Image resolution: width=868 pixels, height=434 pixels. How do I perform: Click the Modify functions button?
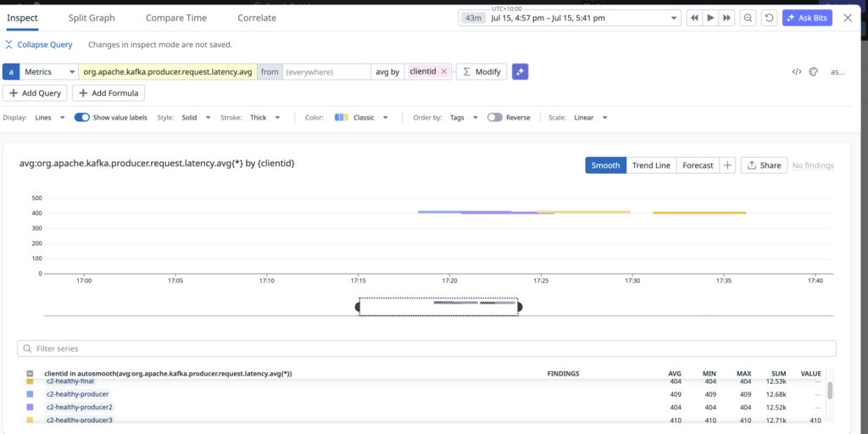pos(481,71)
